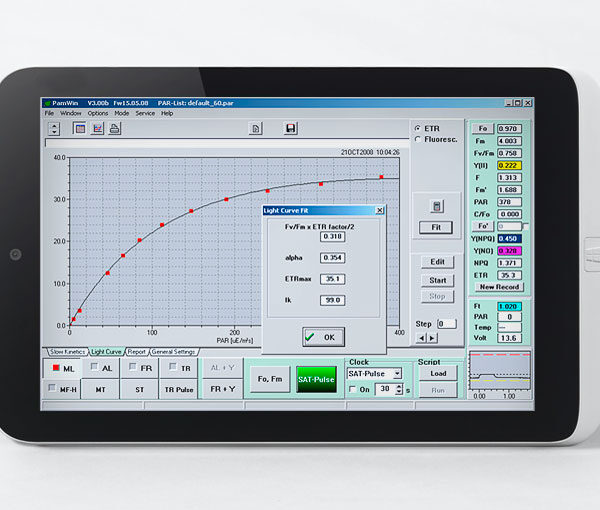Click the Fo button in parameters panel
Viewport: 600px width, 510px height.
point(483,129)
